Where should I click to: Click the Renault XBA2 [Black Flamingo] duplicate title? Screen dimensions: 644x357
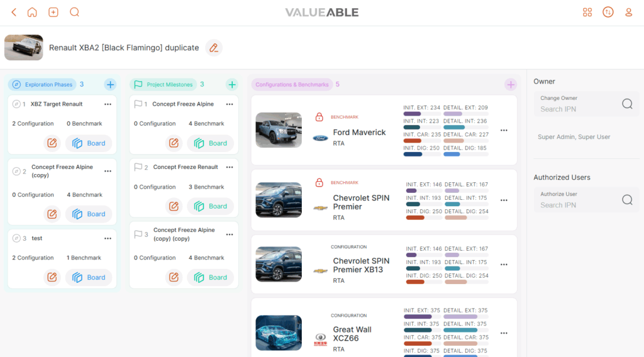(124, 48)
